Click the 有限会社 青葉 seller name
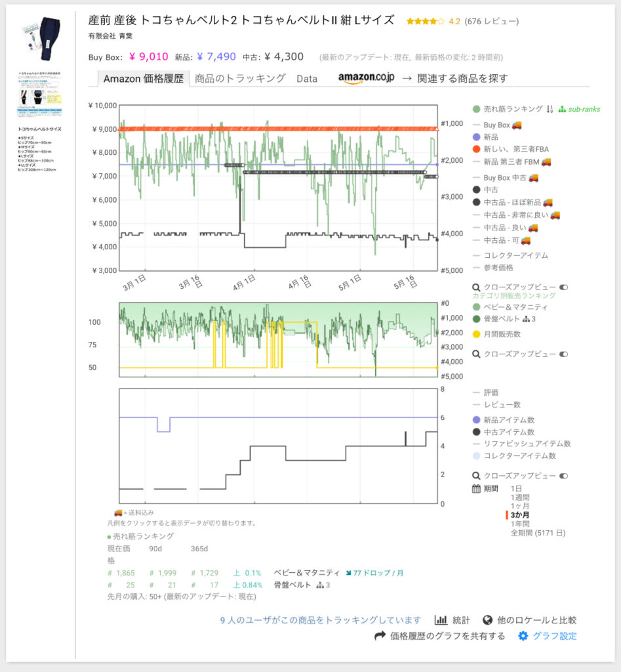 pyautogui.click(x=110, y=36)
